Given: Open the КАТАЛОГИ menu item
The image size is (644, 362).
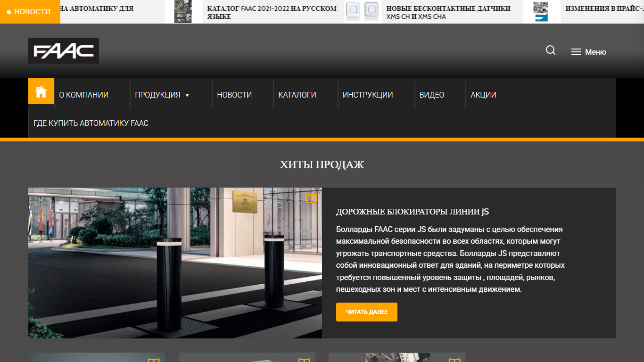Looking at the screenshot, I should point(297,95).
